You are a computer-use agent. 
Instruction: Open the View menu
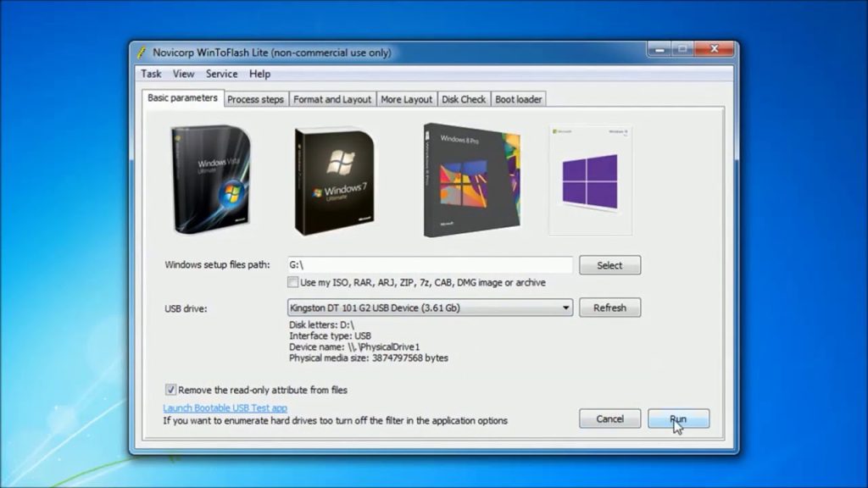pos(184,74)
